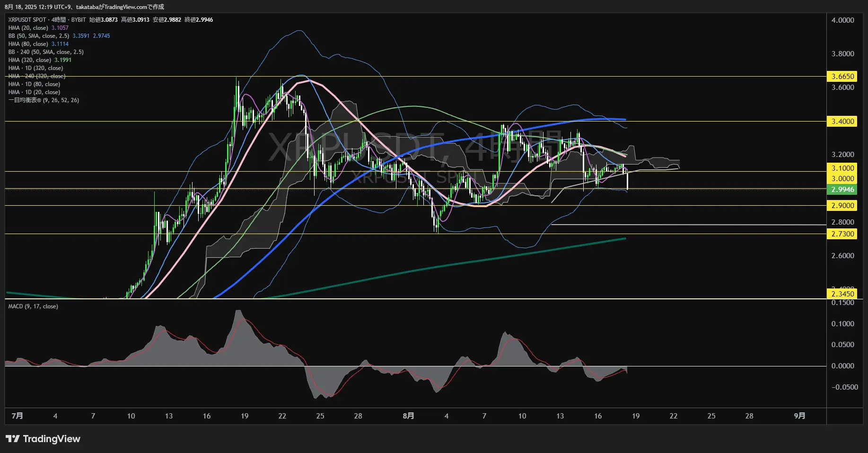
Task: Select the 安値2.9882 low value in header
Action: (x=167, y=20)
